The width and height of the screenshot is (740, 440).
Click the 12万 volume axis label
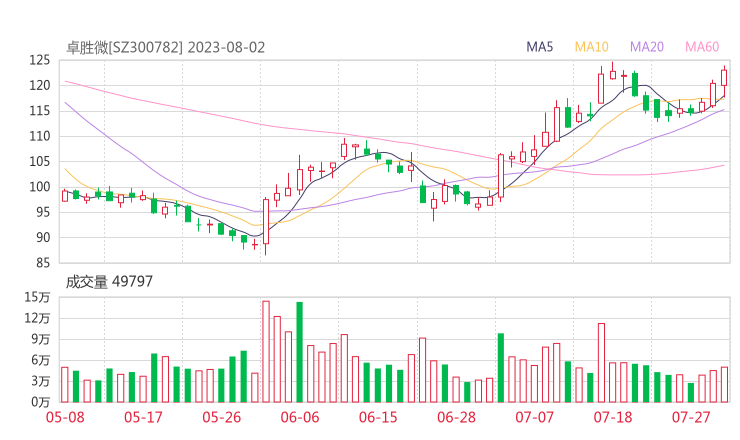tap(37, 318)
